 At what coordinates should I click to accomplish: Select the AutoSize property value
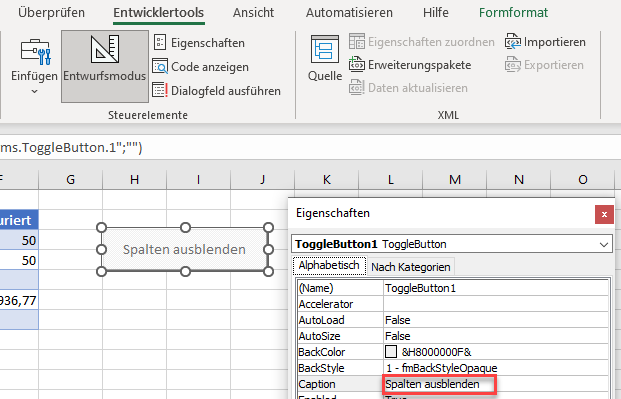coord(496,336)
